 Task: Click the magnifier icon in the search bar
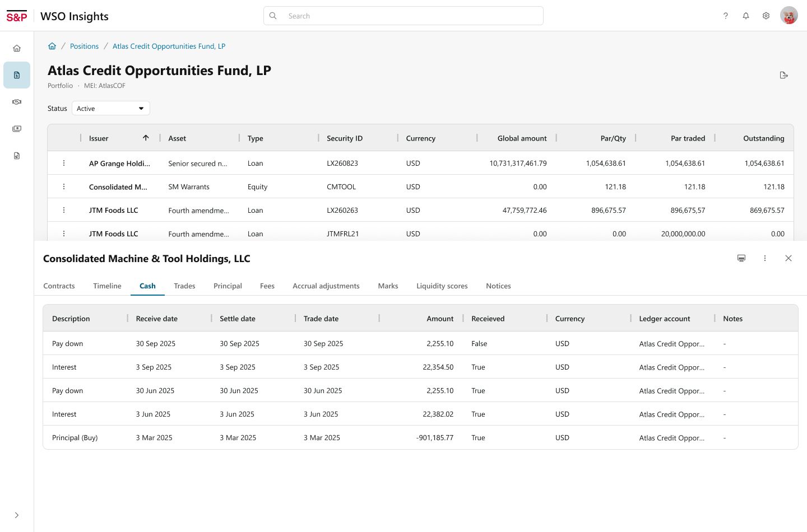pyautogui.click(x=273, y=16)
